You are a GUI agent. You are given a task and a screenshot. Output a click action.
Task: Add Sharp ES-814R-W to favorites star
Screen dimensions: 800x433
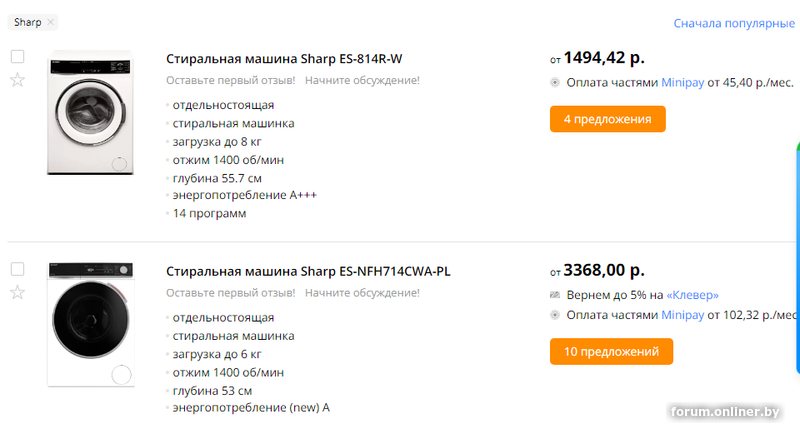pyautogui.click(x=17, y=80)
